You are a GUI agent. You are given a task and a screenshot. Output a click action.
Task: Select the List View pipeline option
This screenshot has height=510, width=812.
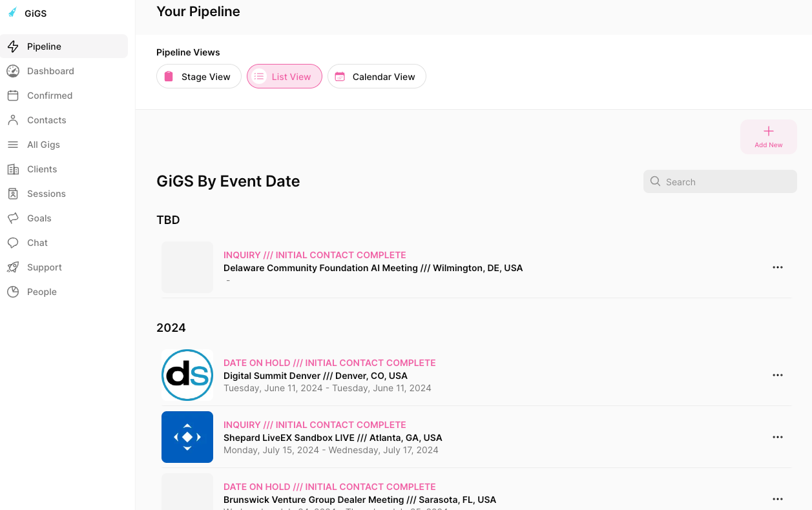tap(284, 76)
